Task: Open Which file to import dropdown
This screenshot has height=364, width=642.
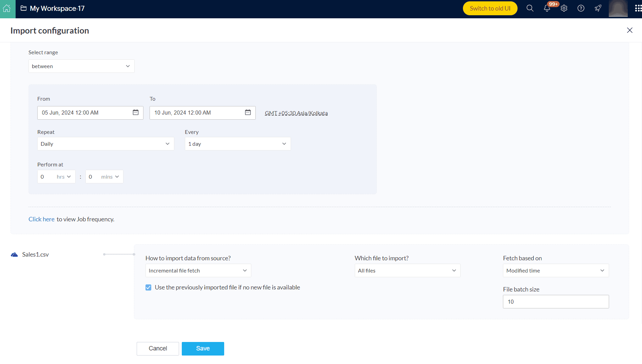Action: tap(408, 270)
